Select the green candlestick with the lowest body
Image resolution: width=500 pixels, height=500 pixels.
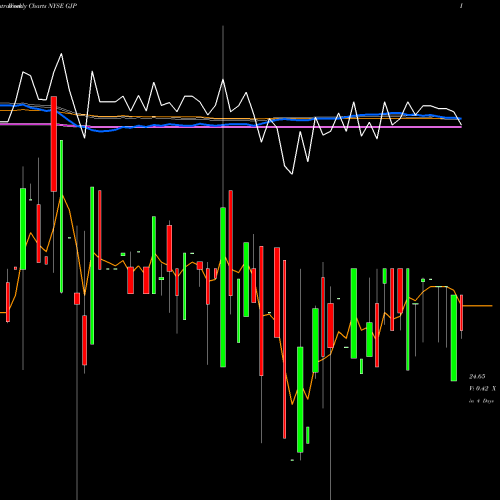(x=300, y=399)
